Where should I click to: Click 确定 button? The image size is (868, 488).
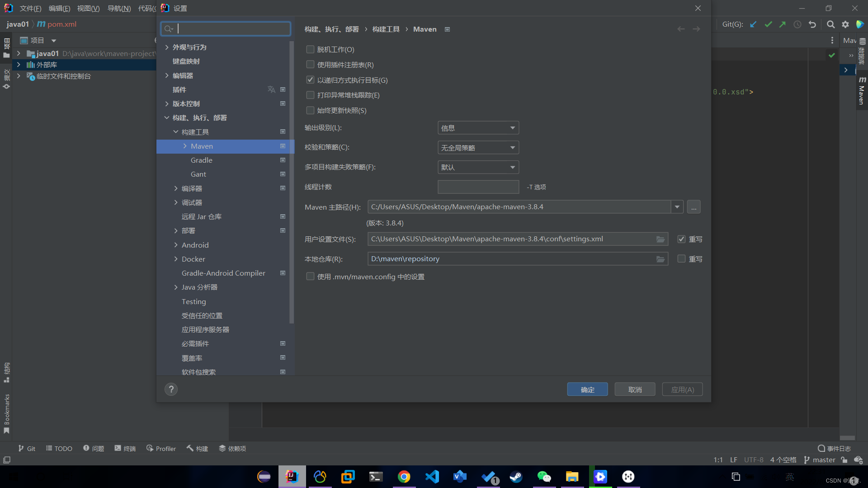click(587, 389)
